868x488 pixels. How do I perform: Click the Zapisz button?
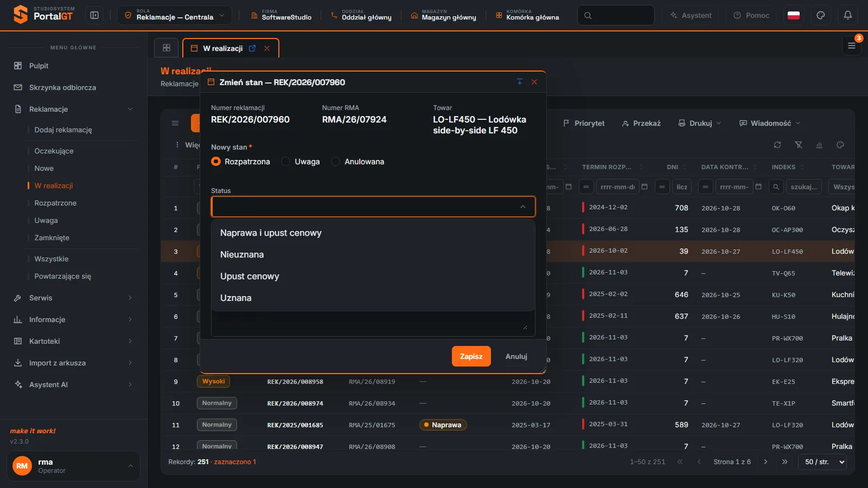tap(471, 356)
